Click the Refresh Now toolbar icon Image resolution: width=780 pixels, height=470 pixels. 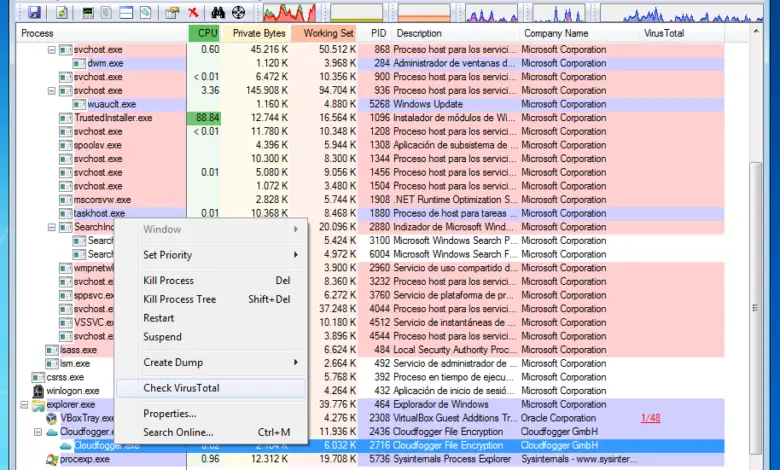point(62,12)
